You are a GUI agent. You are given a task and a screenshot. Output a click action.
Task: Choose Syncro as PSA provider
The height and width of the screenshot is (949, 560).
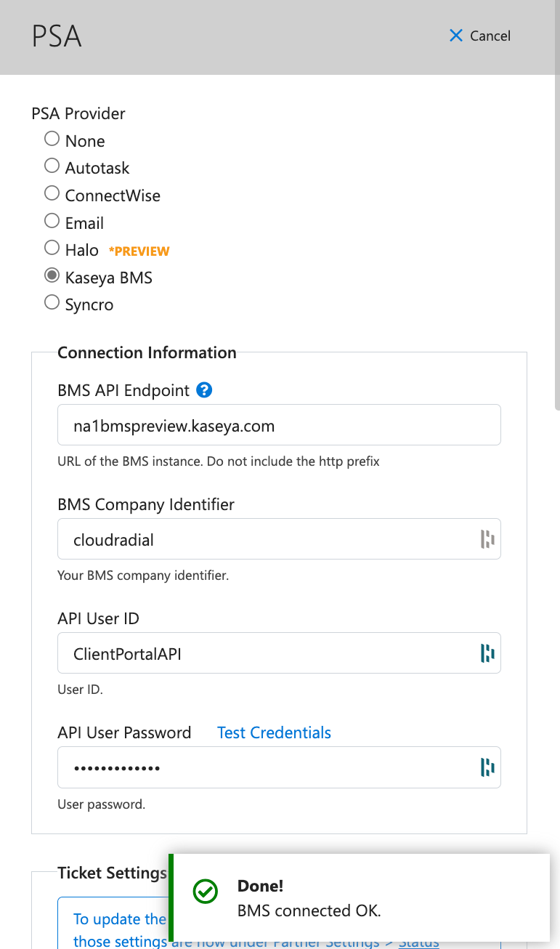point(52,302)
